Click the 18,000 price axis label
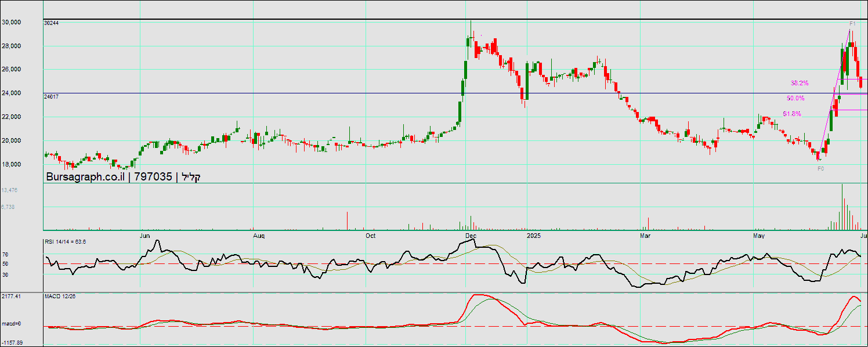Screen dimensions: 868x347 (x=12, y=164)
